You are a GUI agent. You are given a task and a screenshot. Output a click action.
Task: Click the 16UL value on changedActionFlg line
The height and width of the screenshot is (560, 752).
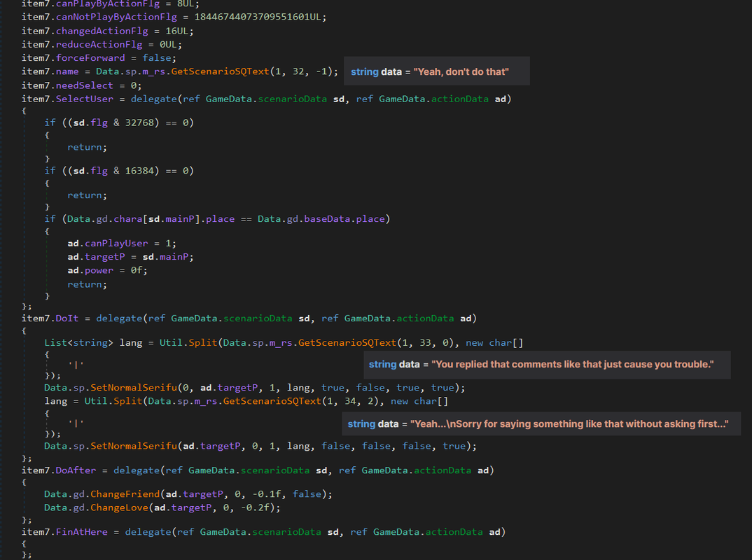click(x=177, y=31)
